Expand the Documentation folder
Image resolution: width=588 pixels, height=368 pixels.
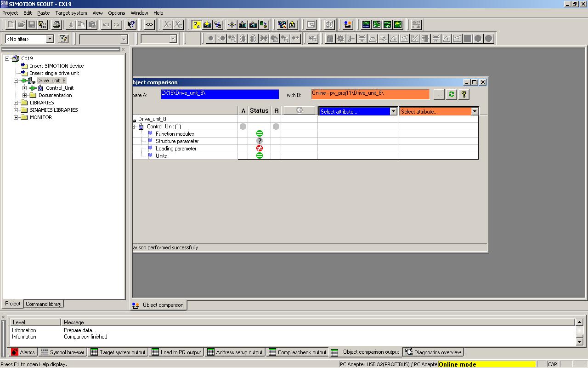[x=25, y=95]
